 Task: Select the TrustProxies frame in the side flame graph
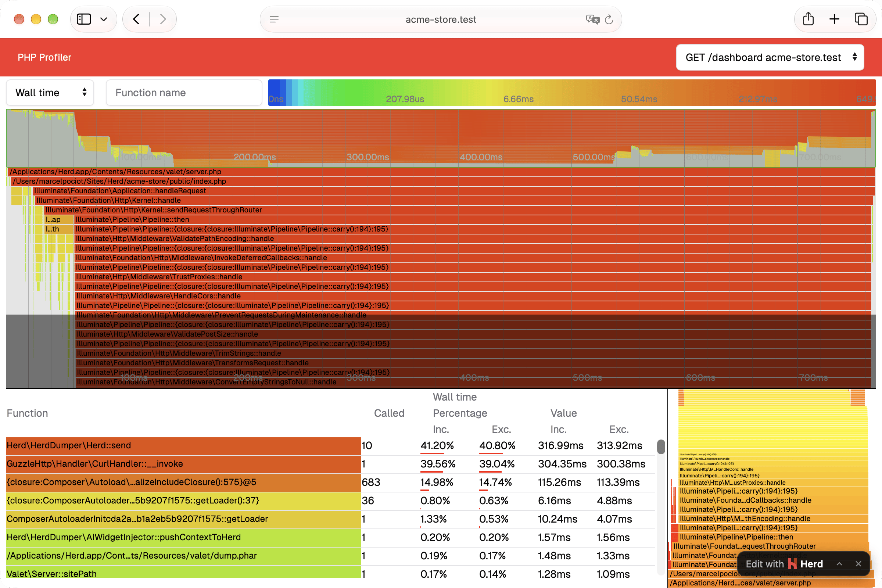773,483
